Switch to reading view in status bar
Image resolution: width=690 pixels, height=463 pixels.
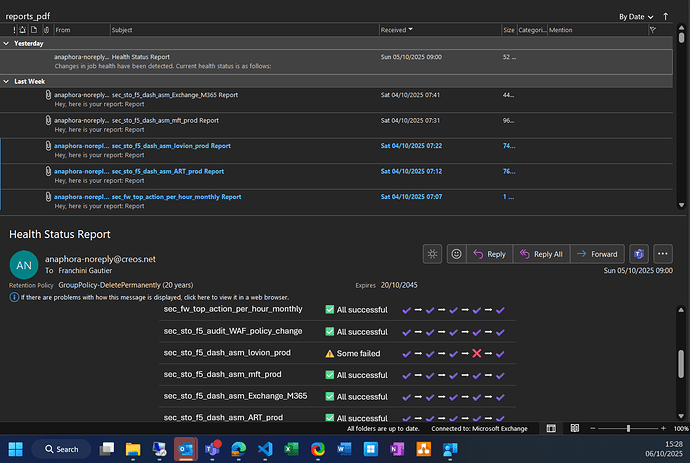[x=573, y=428]
